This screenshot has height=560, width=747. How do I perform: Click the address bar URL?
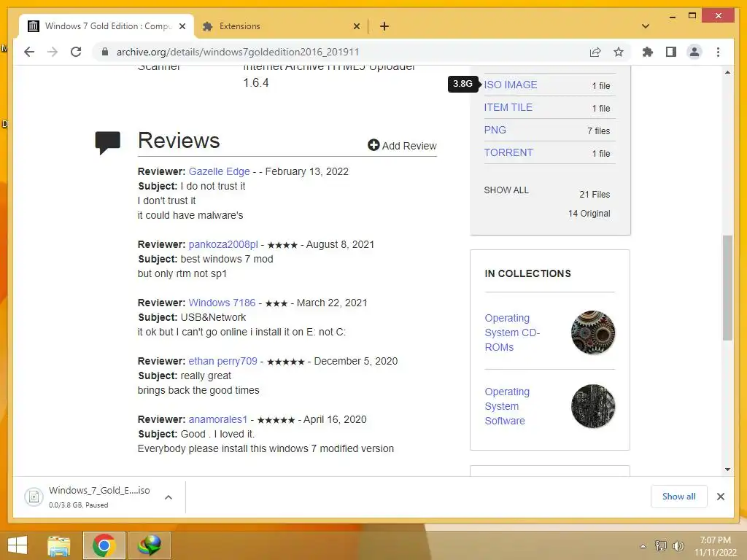tap(238, 52)
